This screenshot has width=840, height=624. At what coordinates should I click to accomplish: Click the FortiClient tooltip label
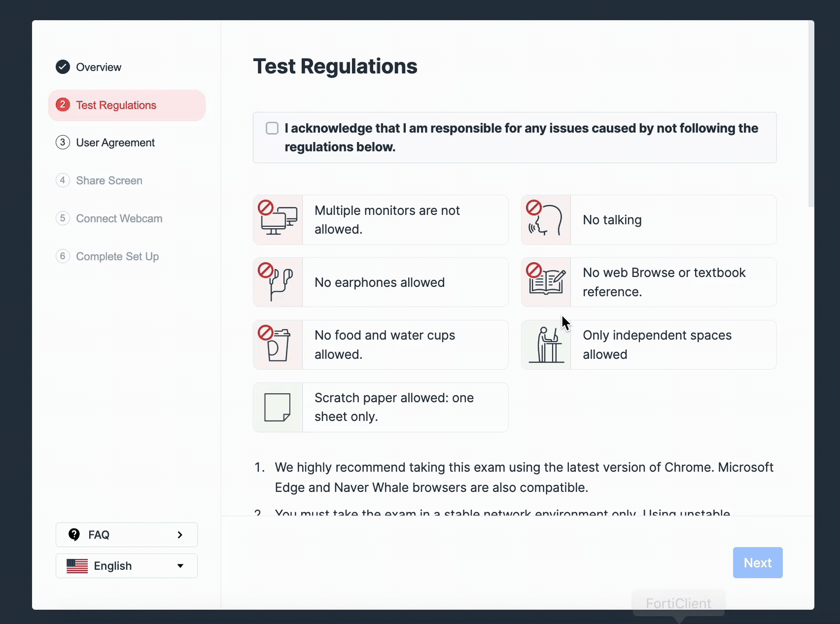[x=679, y=603]
